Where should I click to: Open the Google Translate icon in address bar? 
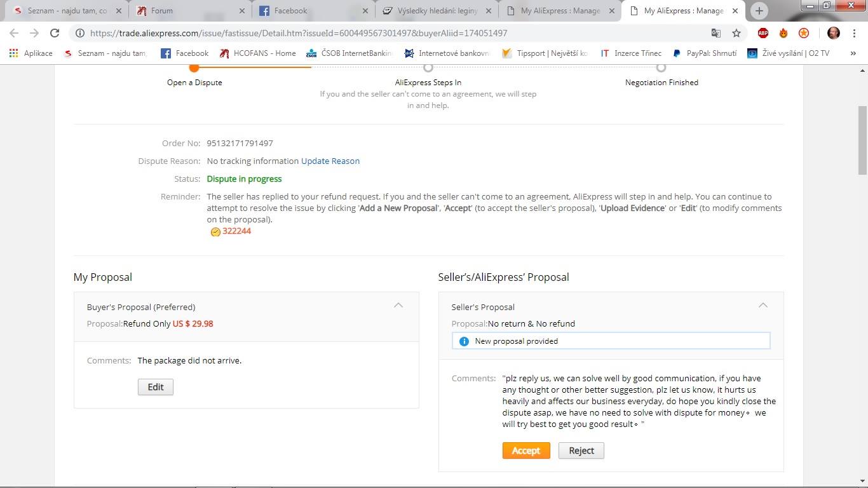point(716,33)
